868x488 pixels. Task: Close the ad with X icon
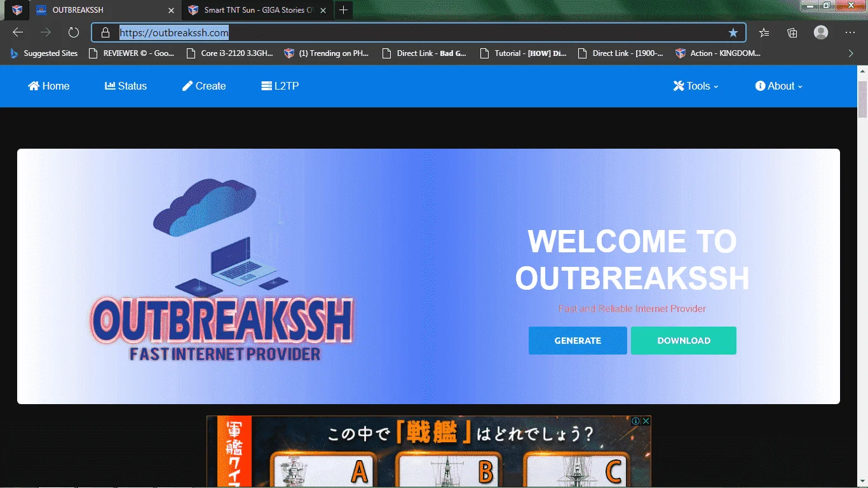(x=646, y=421)
